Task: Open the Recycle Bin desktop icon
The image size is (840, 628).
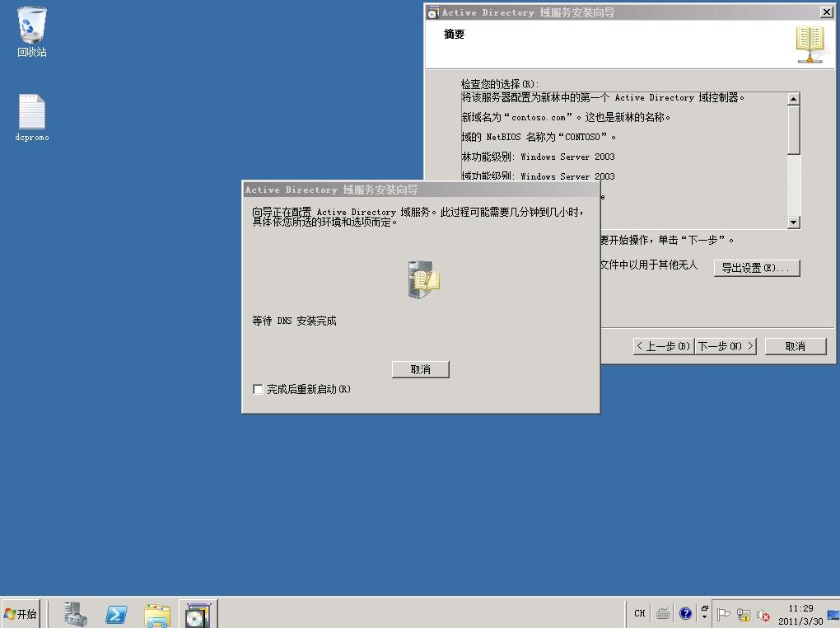Action: (x=31, y=32)
